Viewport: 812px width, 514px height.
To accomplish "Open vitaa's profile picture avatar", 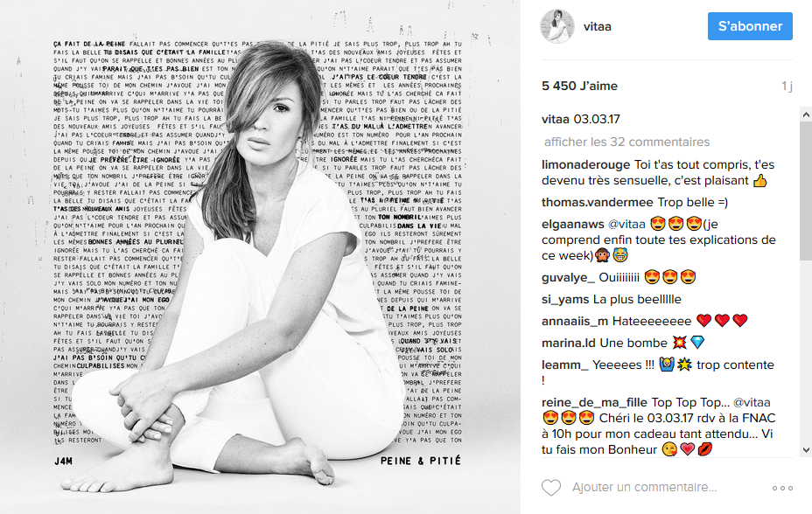I will (557, 26).
